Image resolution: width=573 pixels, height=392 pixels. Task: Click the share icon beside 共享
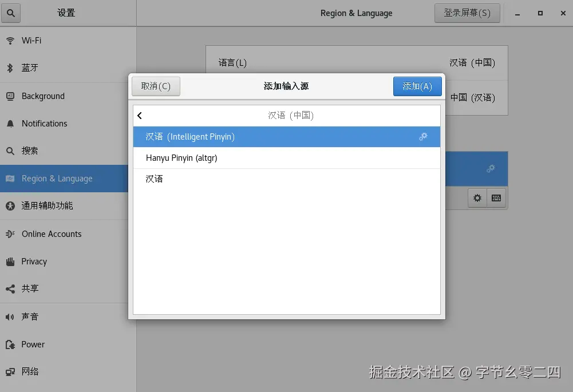10,289
